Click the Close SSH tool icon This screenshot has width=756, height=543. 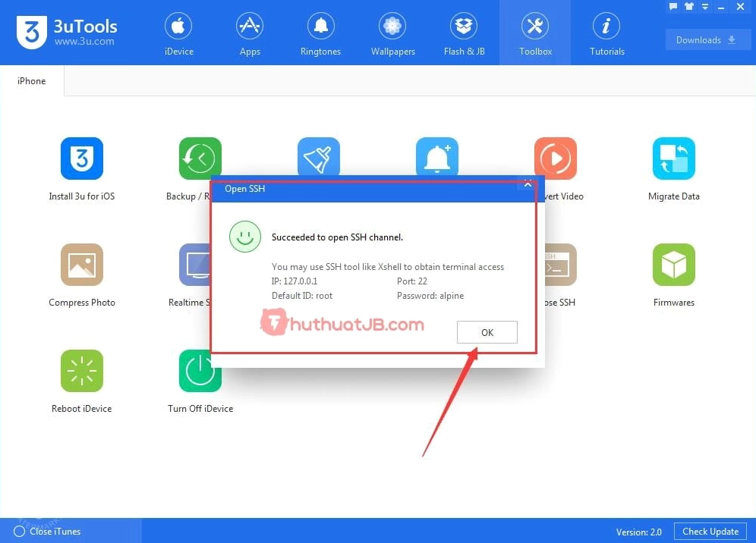561,265
